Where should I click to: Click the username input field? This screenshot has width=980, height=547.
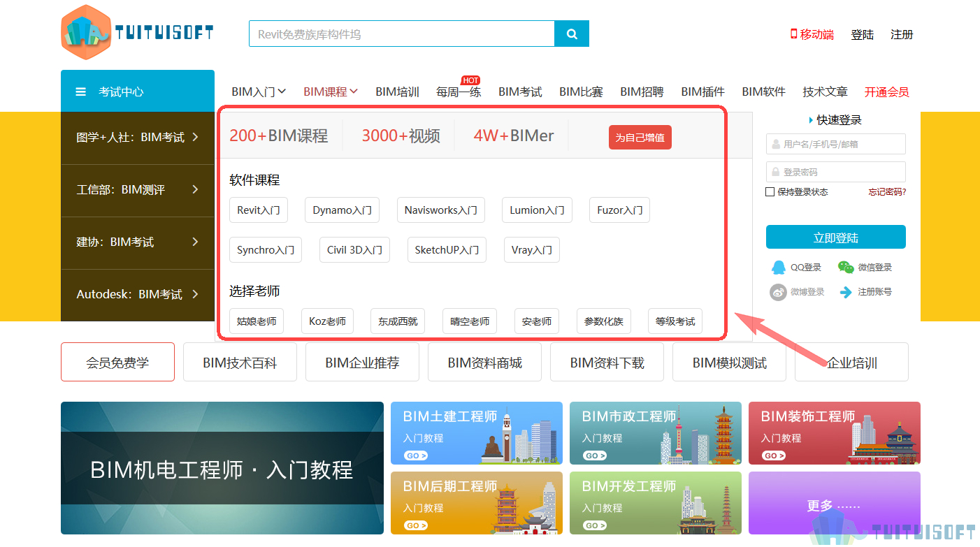[836, 144]
